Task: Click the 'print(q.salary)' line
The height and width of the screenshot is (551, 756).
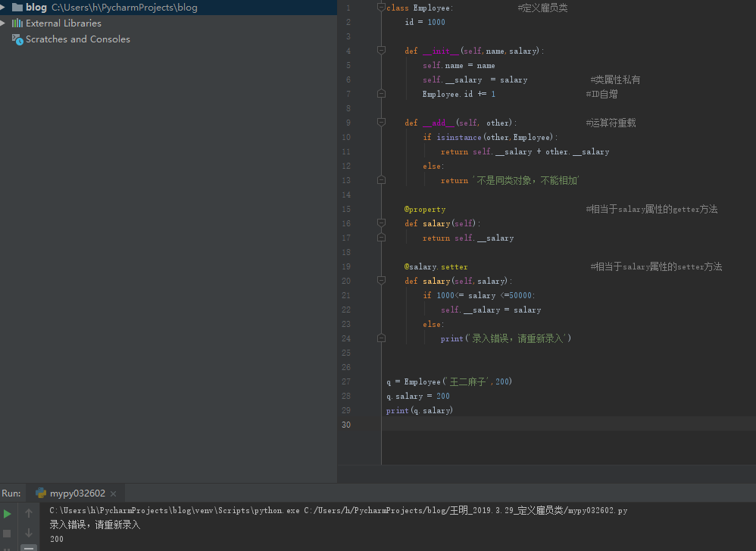Action: coord(419,410)
